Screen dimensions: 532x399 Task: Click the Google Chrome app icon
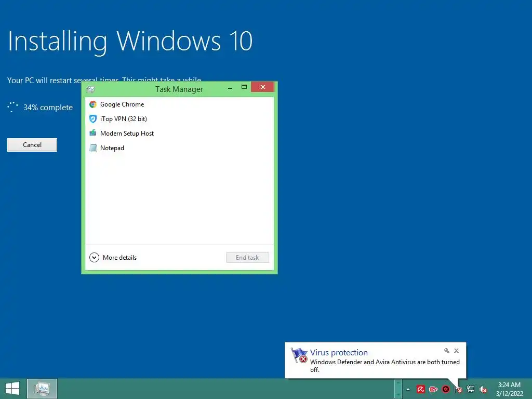coord(93,104)
